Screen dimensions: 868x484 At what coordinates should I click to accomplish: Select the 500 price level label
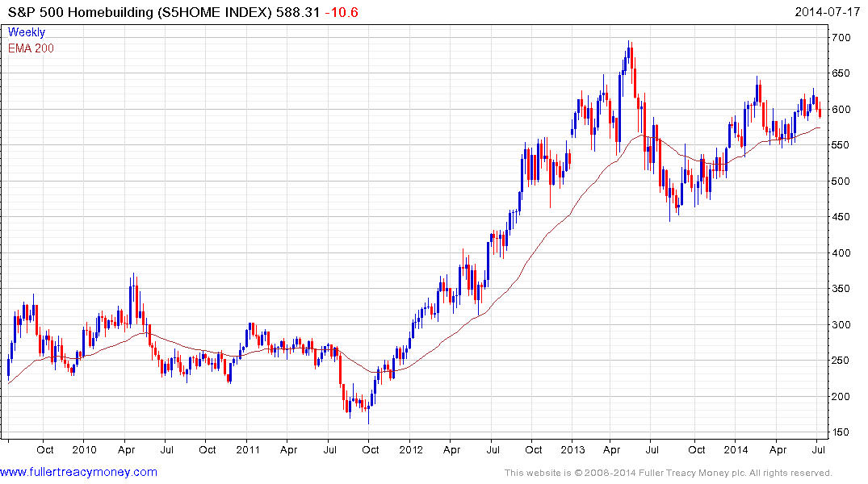[843, 181]
